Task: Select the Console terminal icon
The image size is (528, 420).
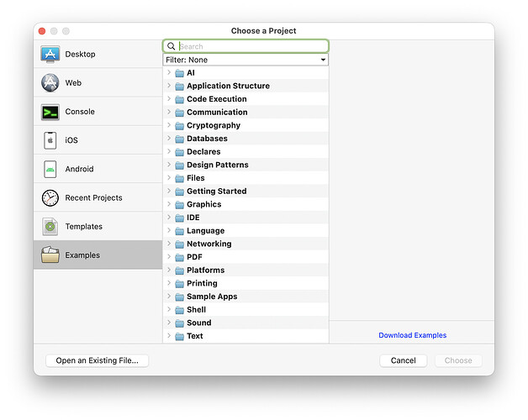Action: (x=50, y=112)
